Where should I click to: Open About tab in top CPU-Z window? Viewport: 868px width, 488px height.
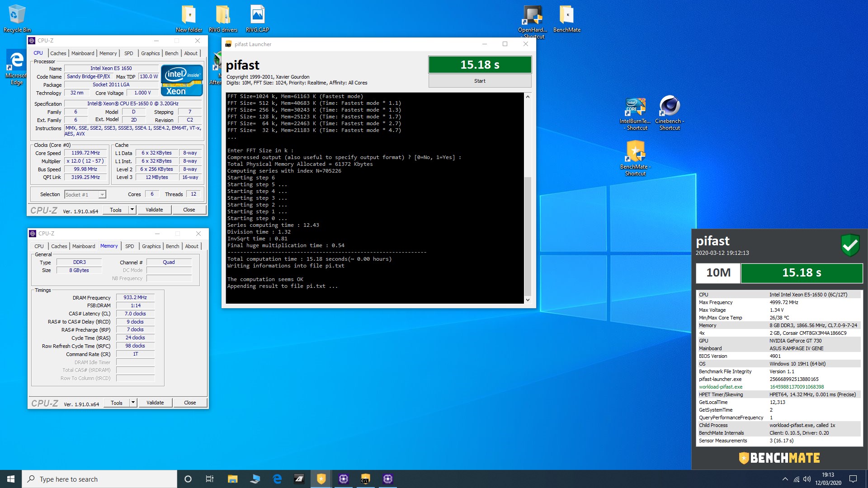[191, 53]
